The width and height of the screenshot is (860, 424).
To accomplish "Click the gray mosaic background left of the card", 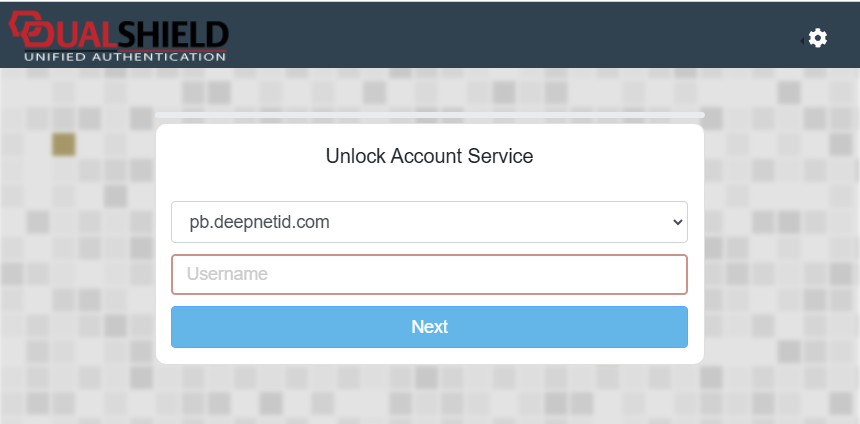I will (80, 260).
